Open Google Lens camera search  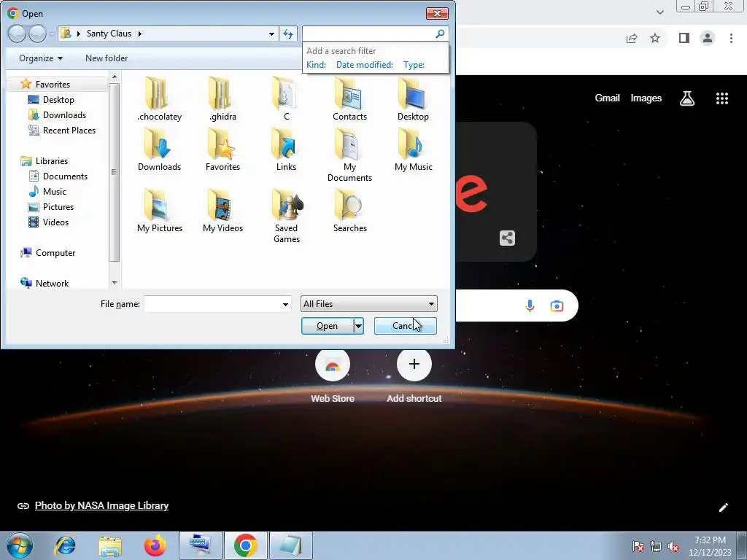point(557,306)
